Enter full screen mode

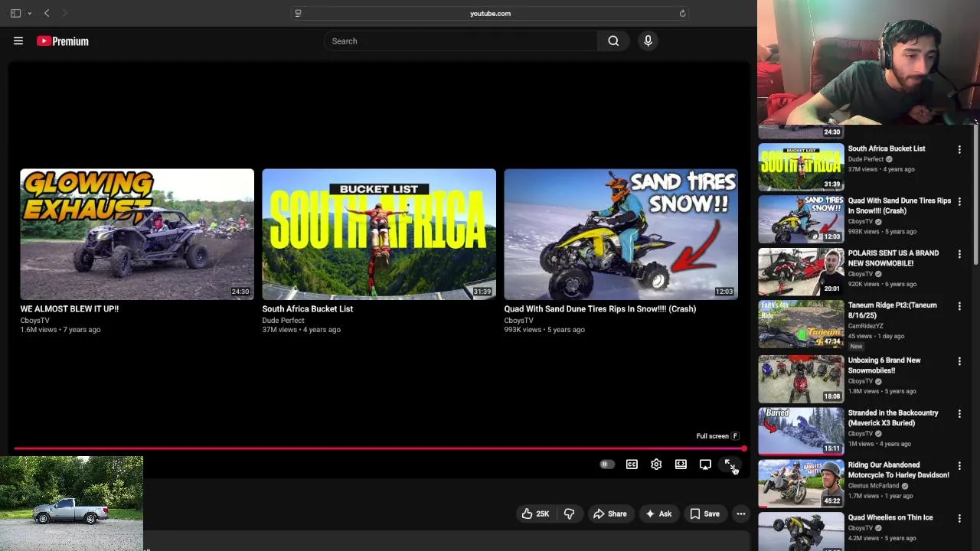point(730,465)
